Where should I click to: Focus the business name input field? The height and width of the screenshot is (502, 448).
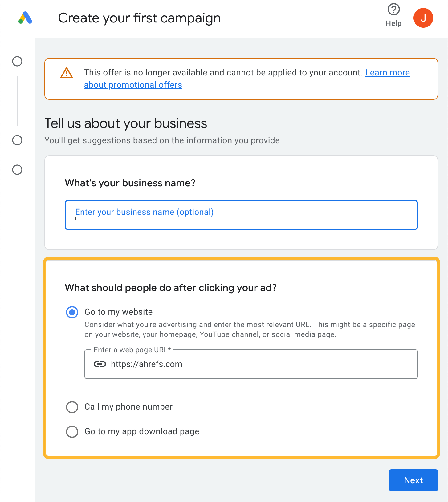[241, 215]
